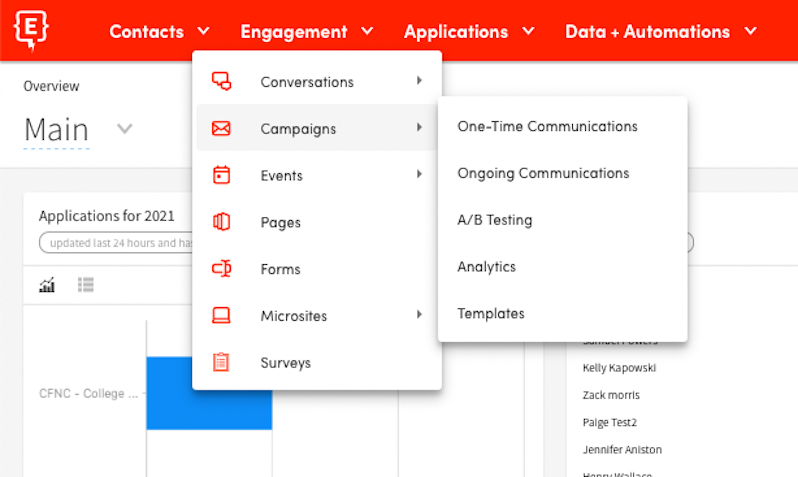Click the Pages book icon
798x477 pixels.
[222, 222]
